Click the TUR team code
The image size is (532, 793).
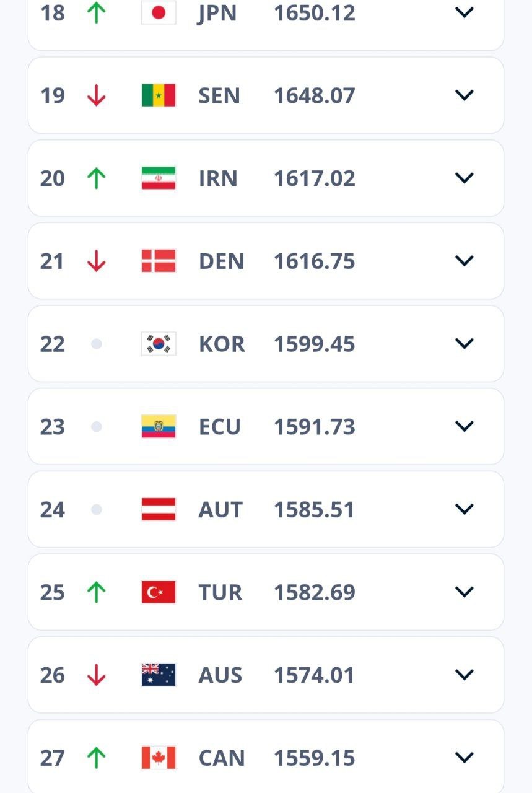(x=219, y=592)
